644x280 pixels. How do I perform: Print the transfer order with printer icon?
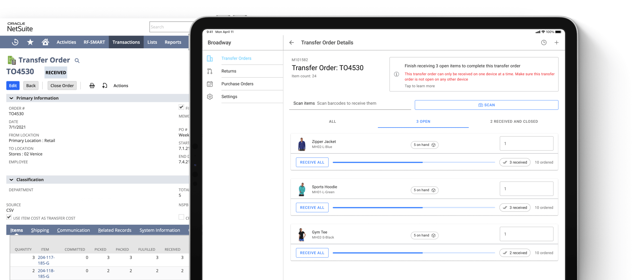(92, 86)
